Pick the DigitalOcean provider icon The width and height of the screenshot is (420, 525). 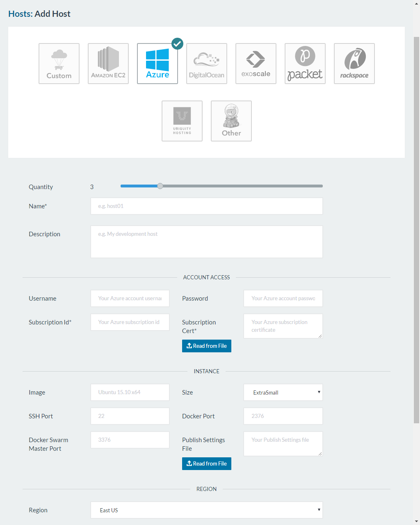[x=206, y=64]
